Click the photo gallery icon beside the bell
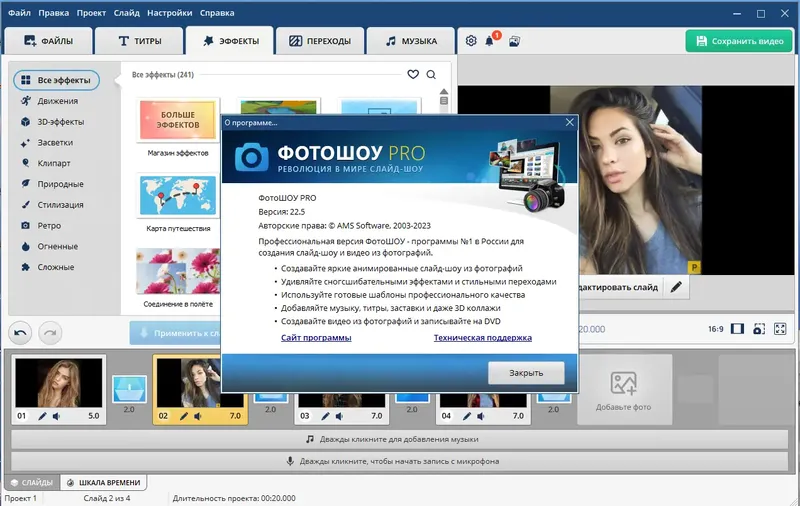Image resolution: width=800 pixels, height=506 pixels. (514, 41)
